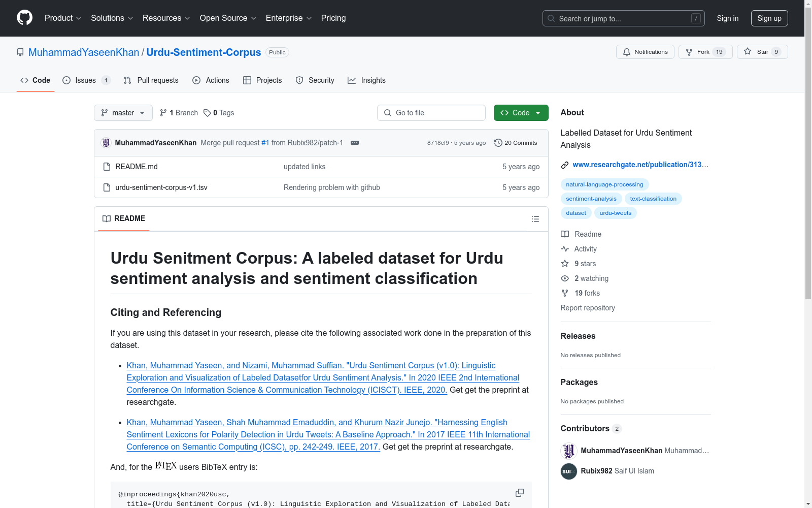Go to the Pricing page
812x508 pixels.
pos(333,18)
